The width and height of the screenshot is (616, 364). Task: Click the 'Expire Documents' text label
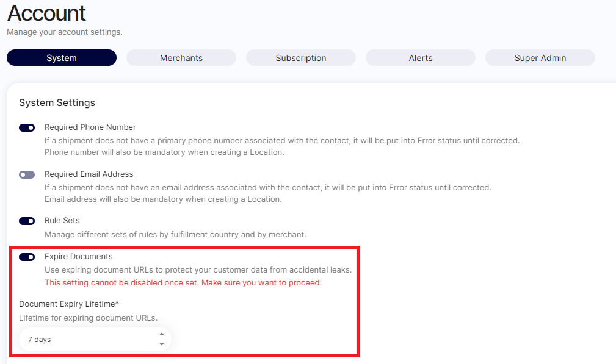(79, 256)
